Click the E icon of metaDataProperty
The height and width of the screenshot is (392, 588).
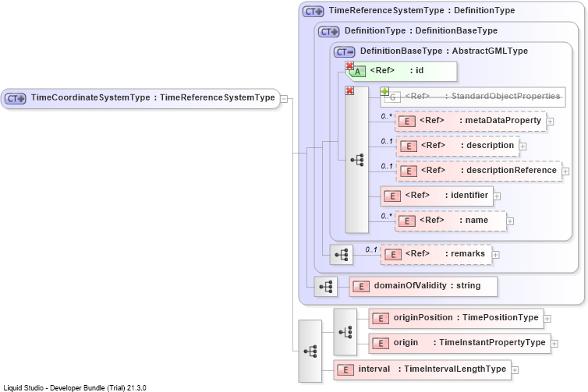point(407,122)
